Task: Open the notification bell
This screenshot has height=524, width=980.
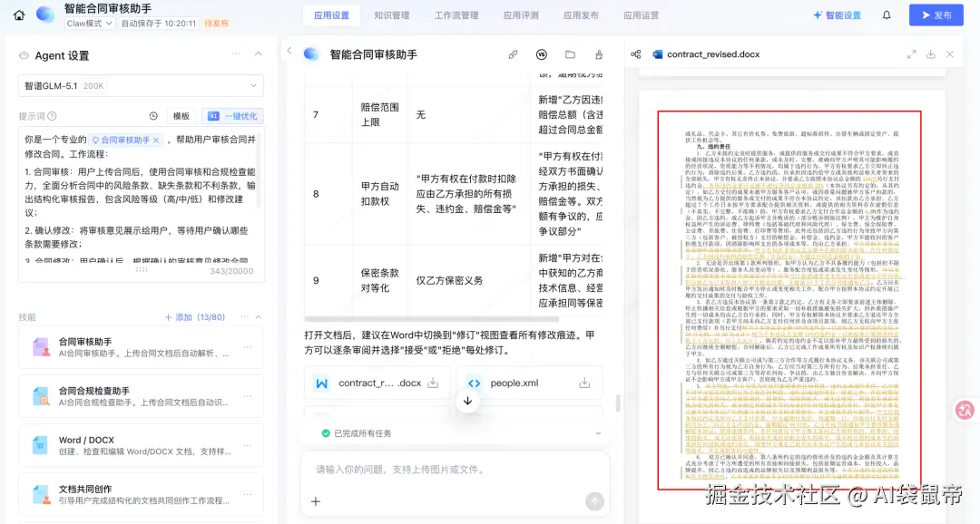Action: coord(887,15)
